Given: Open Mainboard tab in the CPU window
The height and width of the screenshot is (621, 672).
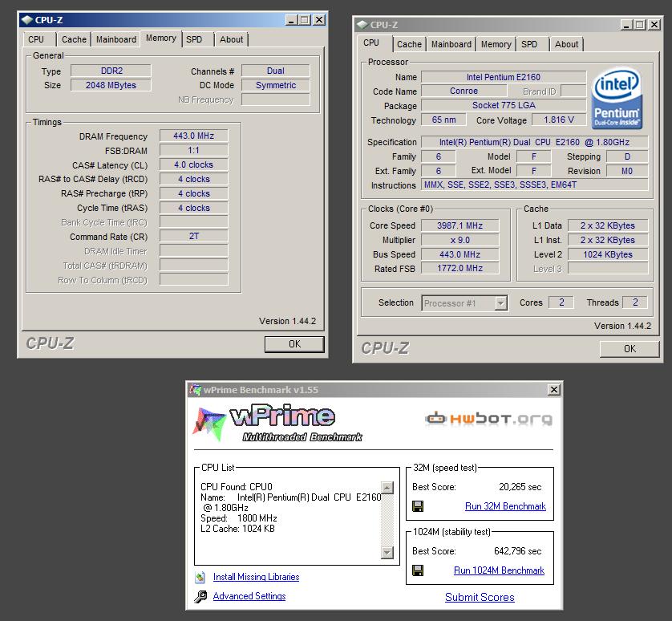Looking at the screenshot, I should click(x=451, y=44).
